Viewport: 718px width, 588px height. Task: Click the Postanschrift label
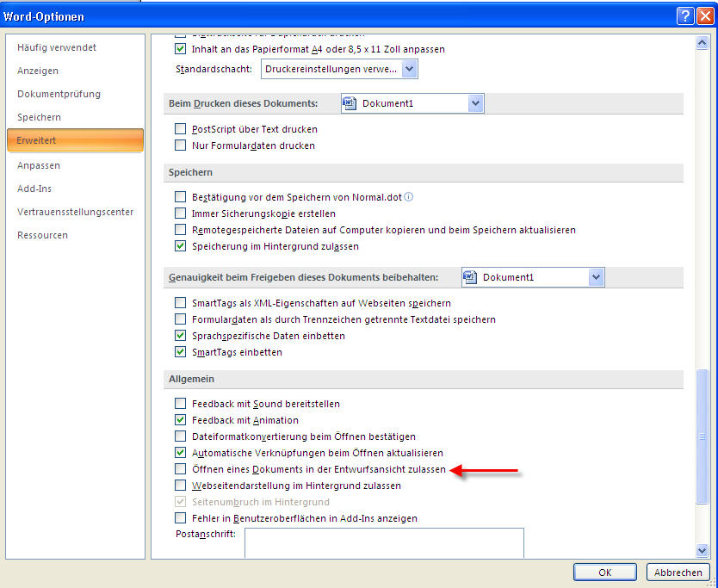click(x=206, y=534)
